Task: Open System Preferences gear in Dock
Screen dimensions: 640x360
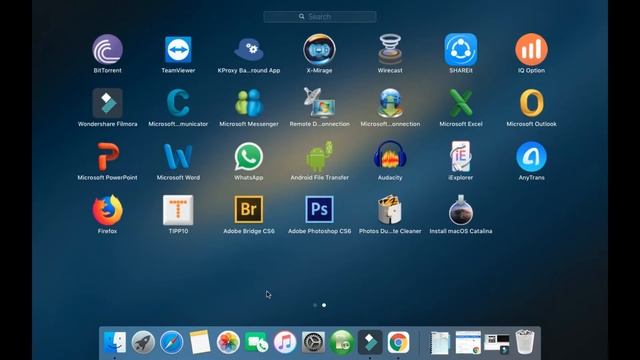Action: (313, 342)
